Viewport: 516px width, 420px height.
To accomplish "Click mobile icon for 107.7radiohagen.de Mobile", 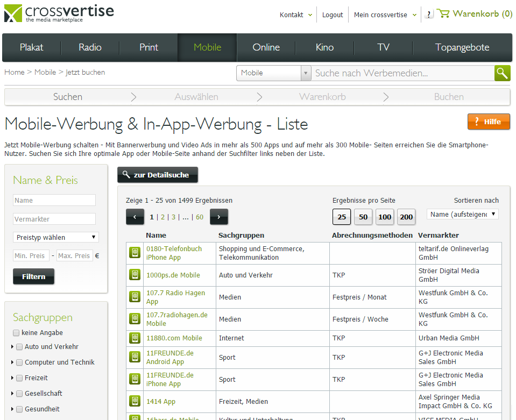I will [135, 319].
